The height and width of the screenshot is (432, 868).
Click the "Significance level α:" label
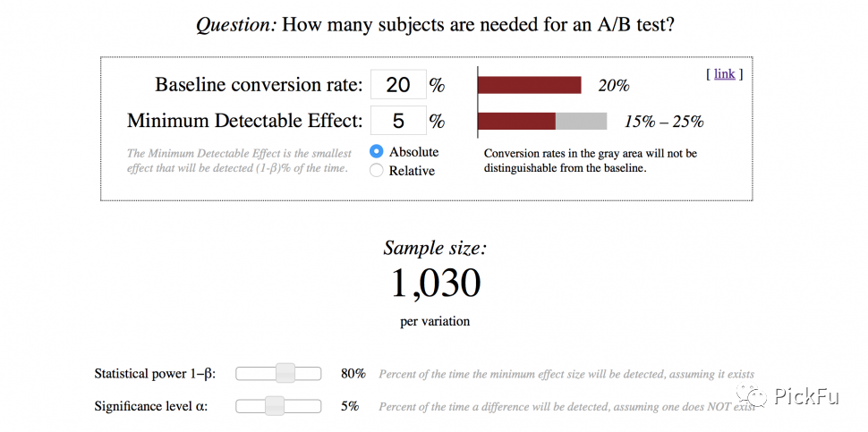tap(151, 406)
